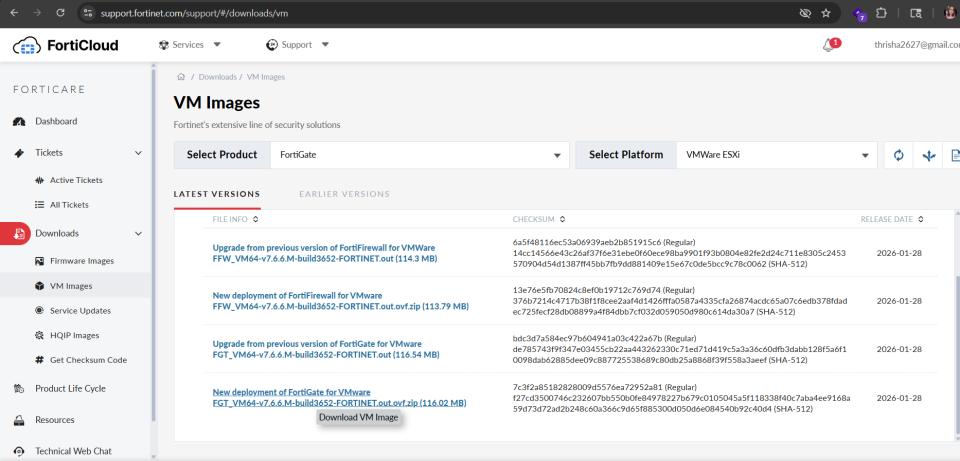Reload the page with the browser refresh icon

coord(60,12)
